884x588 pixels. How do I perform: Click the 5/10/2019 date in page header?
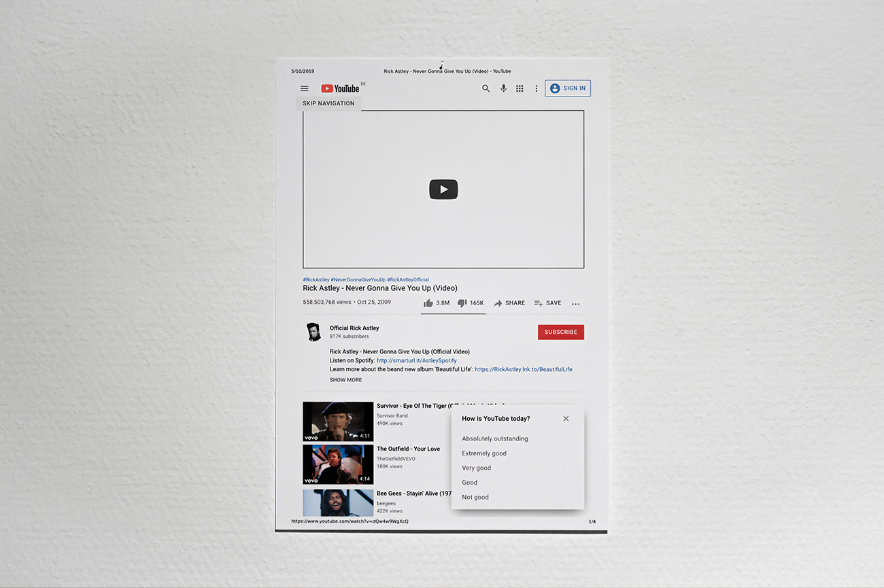(303, 71)
